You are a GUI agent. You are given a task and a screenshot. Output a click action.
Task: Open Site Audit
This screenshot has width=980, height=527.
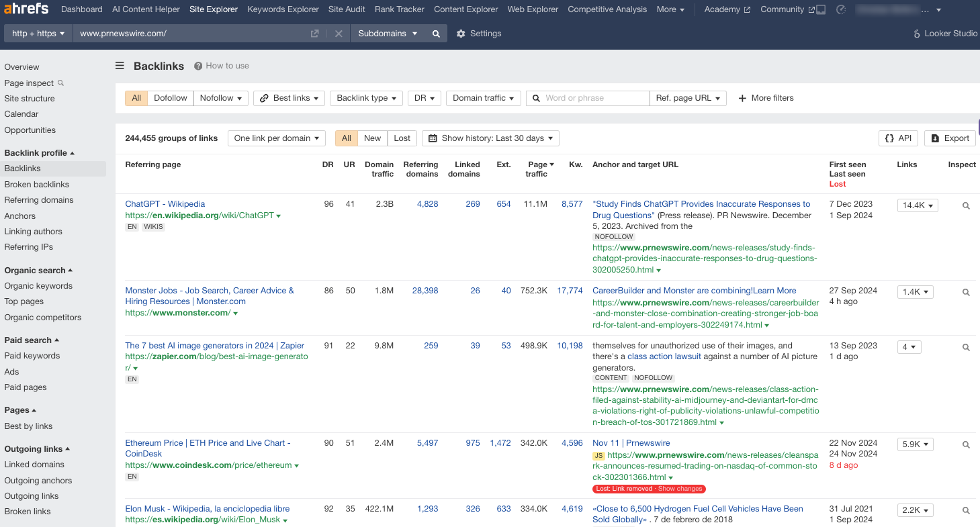(x=347, y=9)
